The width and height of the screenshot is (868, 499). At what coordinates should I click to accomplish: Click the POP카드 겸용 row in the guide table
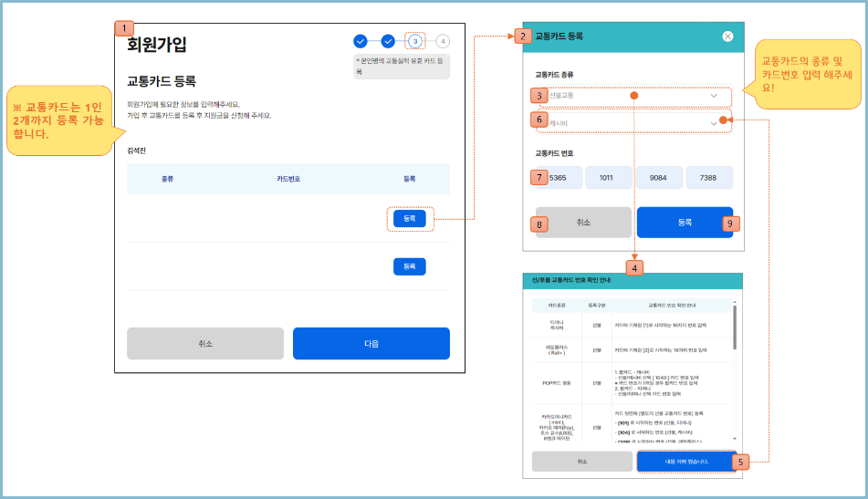click(632, 383)
